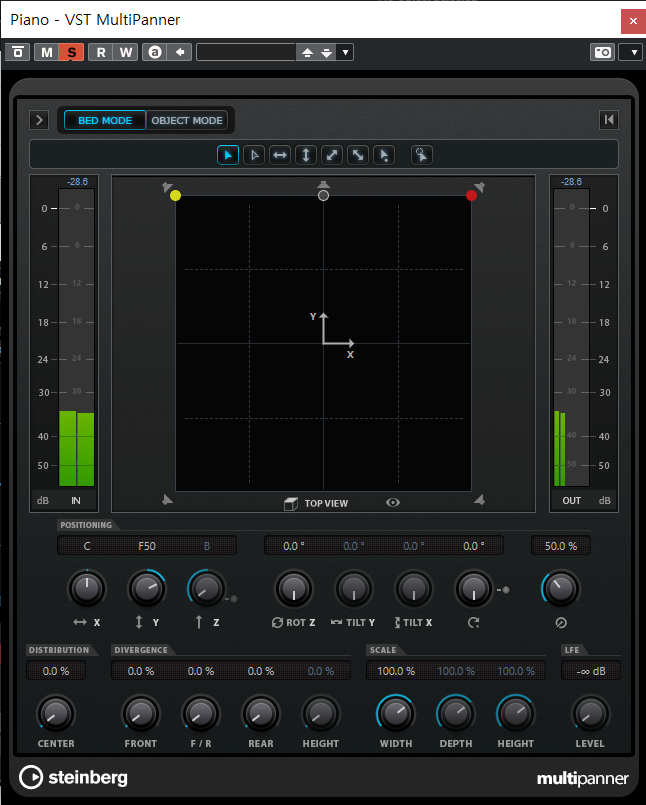Switch to Object Mode
This screenshot has width=646, height=805.
point(187,120)
